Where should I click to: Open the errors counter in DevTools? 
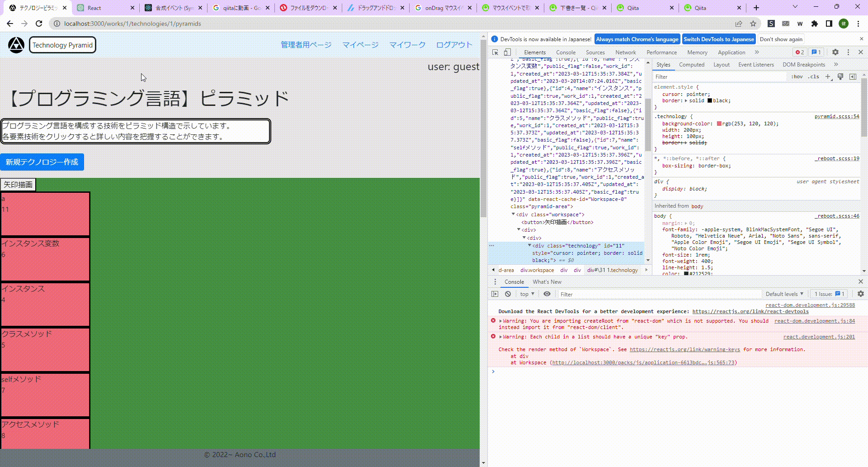point(799,52)
